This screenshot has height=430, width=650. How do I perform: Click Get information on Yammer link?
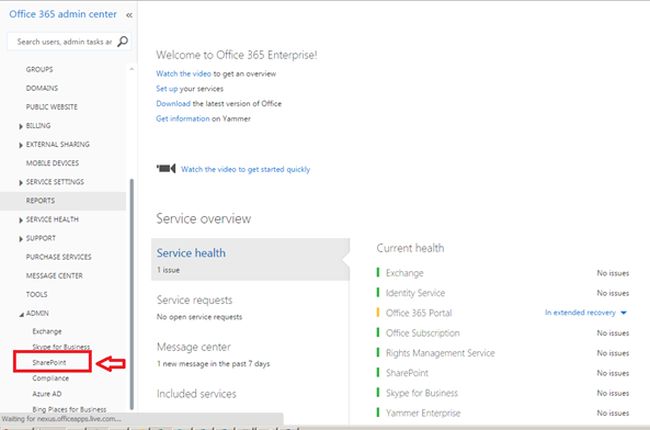tap(182, 118)
